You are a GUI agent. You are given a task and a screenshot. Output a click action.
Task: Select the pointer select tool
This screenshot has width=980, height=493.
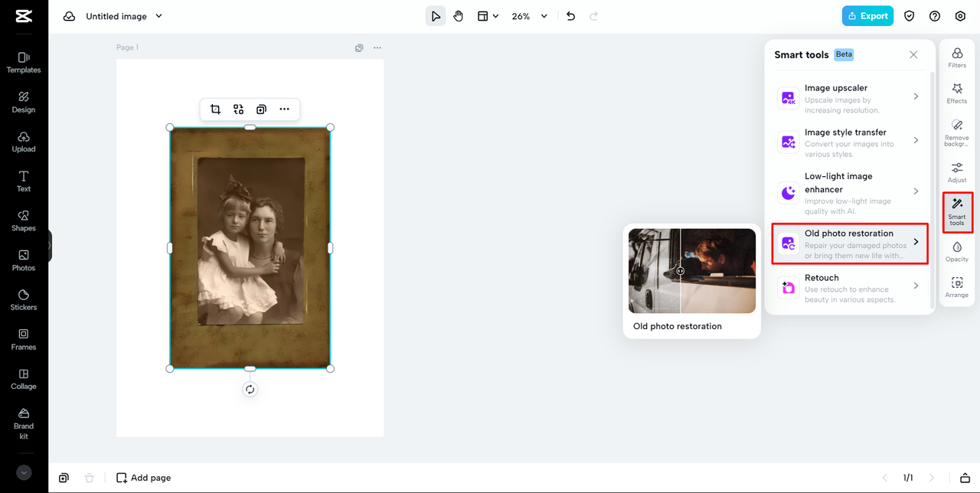[436, 16]
